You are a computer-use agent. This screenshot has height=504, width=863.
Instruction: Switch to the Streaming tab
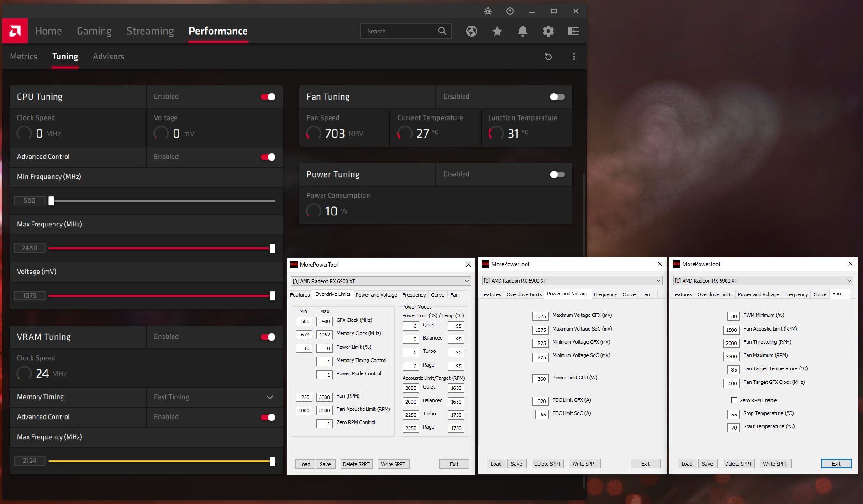point(150,31)
